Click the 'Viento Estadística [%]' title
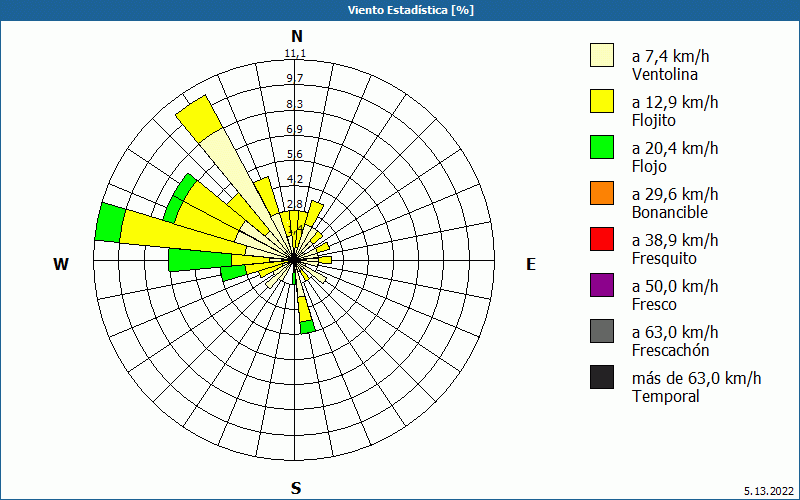800x500 pixels. [411, 10]
